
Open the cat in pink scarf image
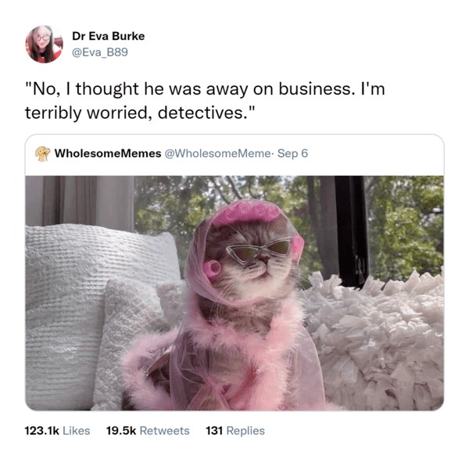(x=234, y=293)
